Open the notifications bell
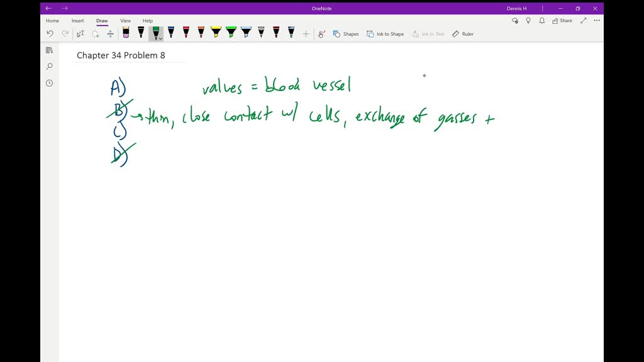Viewport: 644px width, 362px height. click(x=541, y=21)
